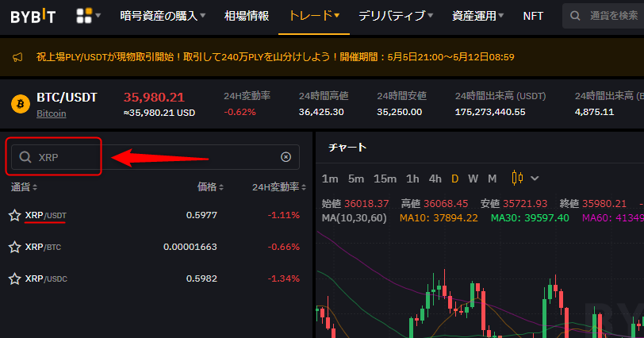Click the top search magnifier icon

tap(576, 16)
